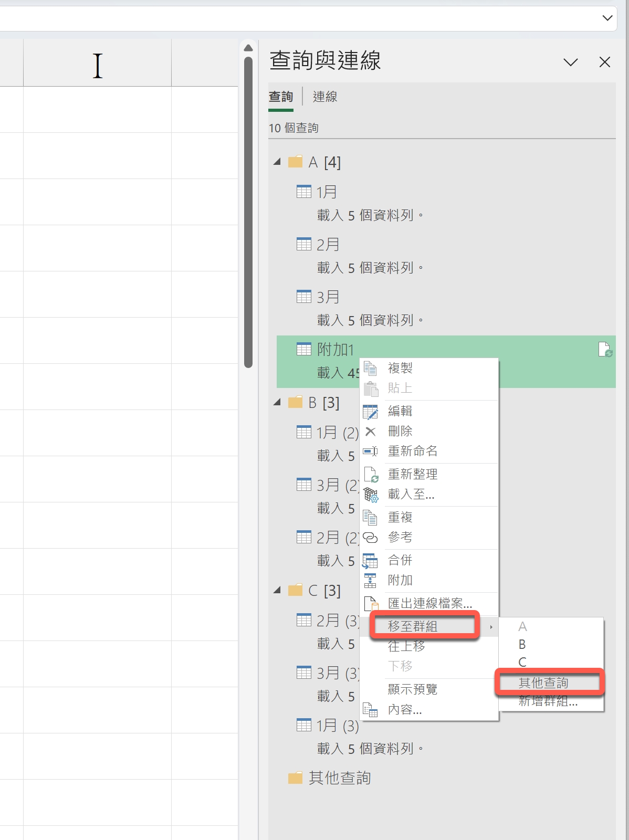Click the folder icon of group C

296,590
